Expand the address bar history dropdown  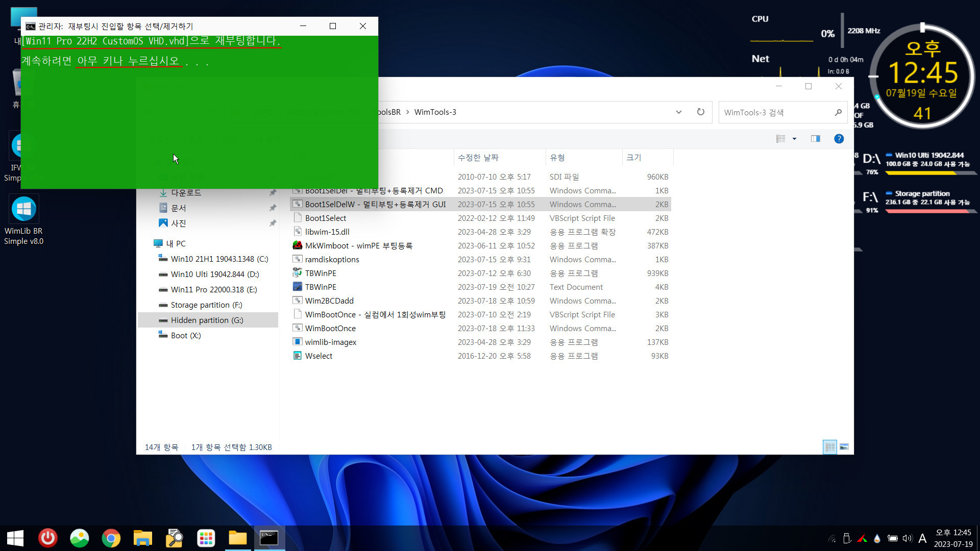679,112
